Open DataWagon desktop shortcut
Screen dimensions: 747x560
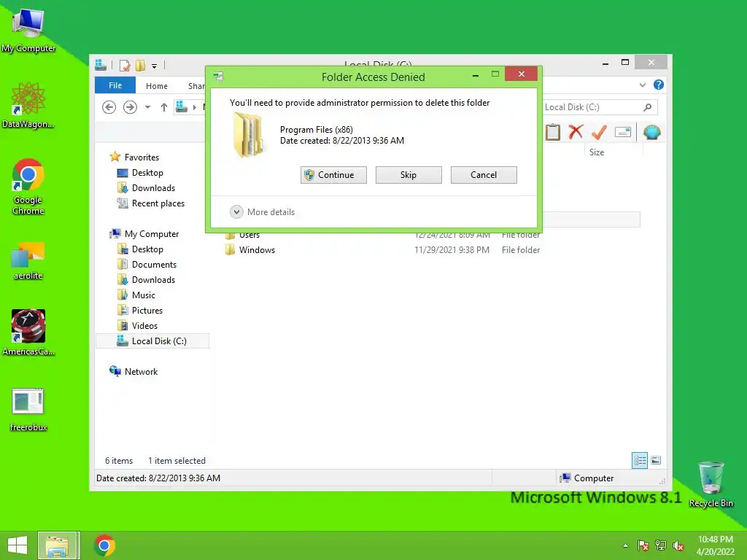click(28, 105)
